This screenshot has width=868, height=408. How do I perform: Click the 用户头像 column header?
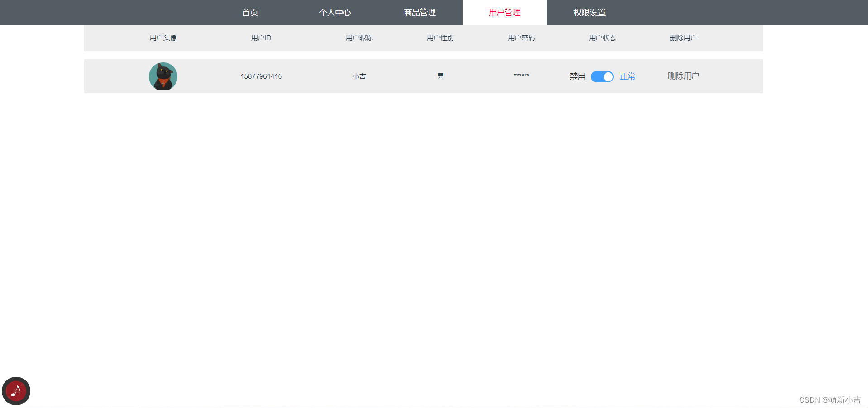(163, 38)
